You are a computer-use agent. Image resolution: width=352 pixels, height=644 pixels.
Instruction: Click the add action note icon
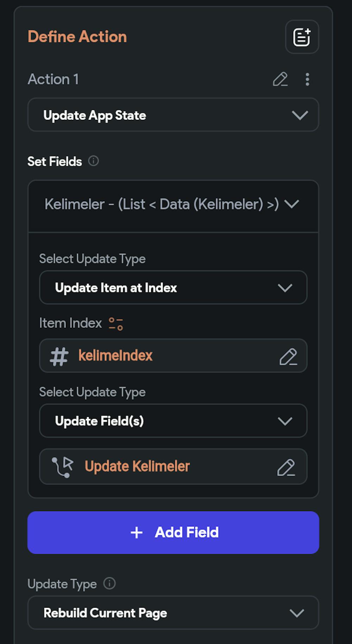point(302,37)
